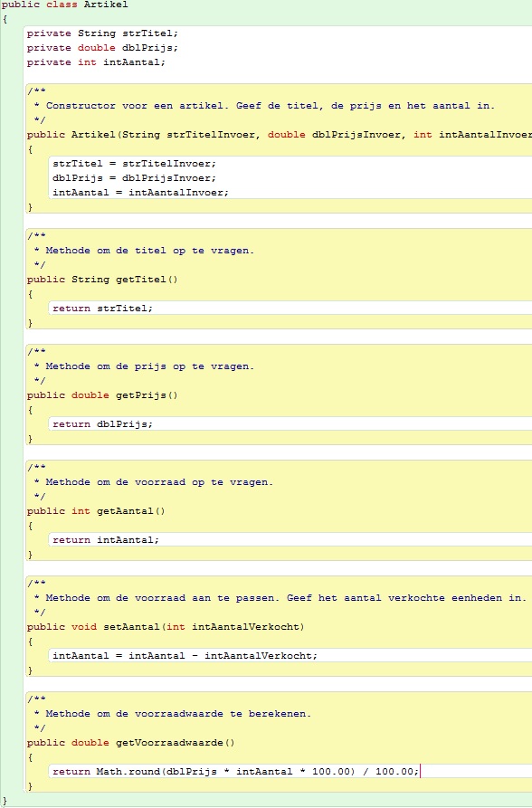The height and width of the screenshot is (808, 532).
Task: Click the class name Artikel in declaration
Action: [106, 5]
